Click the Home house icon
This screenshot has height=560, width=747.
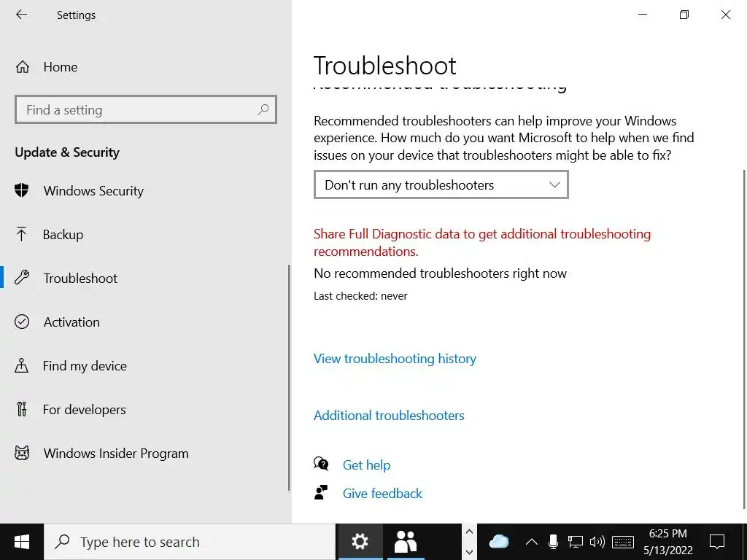point(23,67)
